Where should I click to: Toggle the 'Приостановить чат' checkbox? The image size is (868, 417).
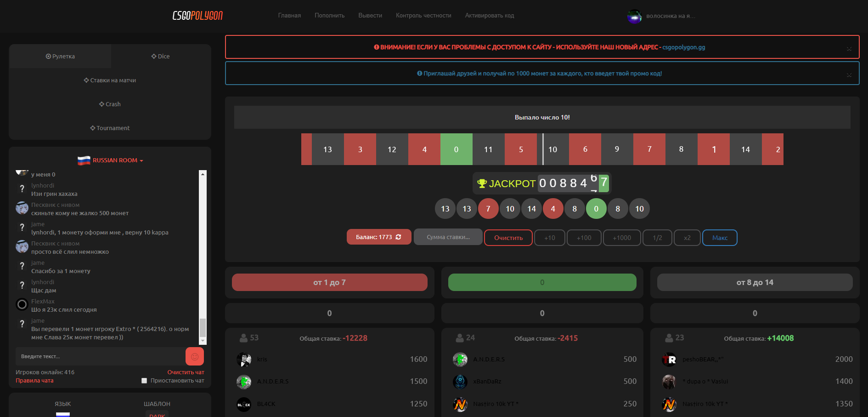[144, 381]
